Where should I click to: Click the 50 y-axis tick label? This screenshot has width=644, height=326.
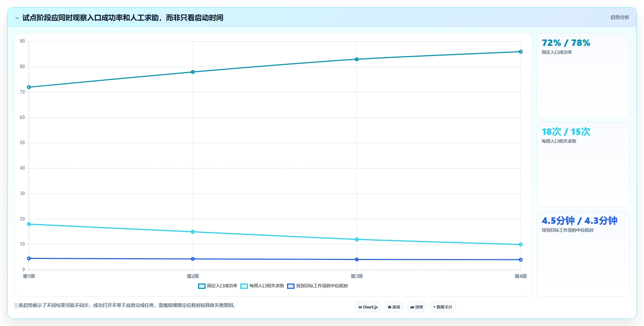pyautogui.click(x=22, y=143)
